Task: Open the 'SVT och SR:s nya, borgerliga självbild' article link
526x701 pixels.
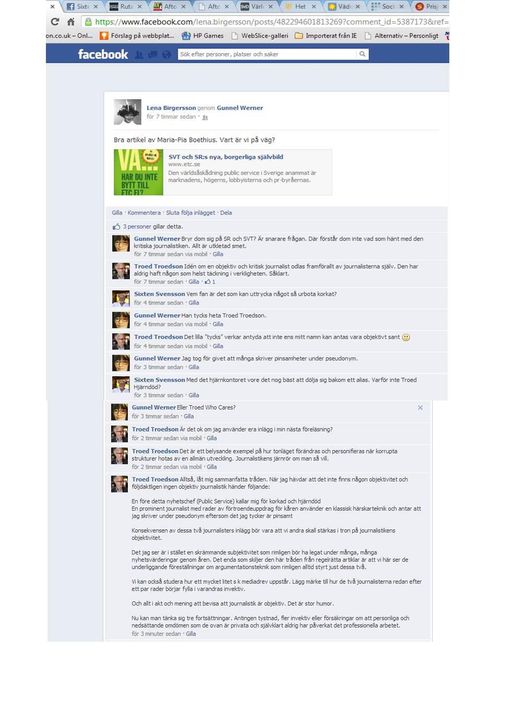Action: pyautogui.click(x=226, y=157)
